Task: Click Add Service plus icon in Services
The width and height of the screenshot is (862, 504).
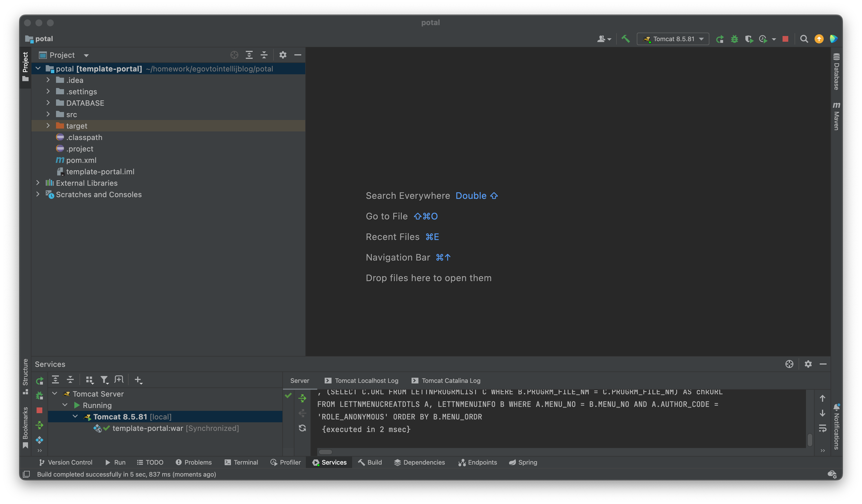Action: 138,379
